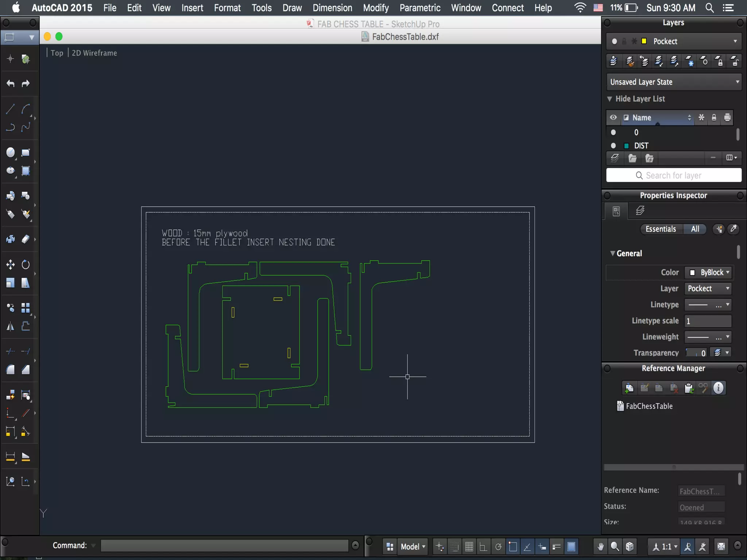Toggle visibility of DIST layer
This screenshot has width=747, height=560.
point(614,146)
